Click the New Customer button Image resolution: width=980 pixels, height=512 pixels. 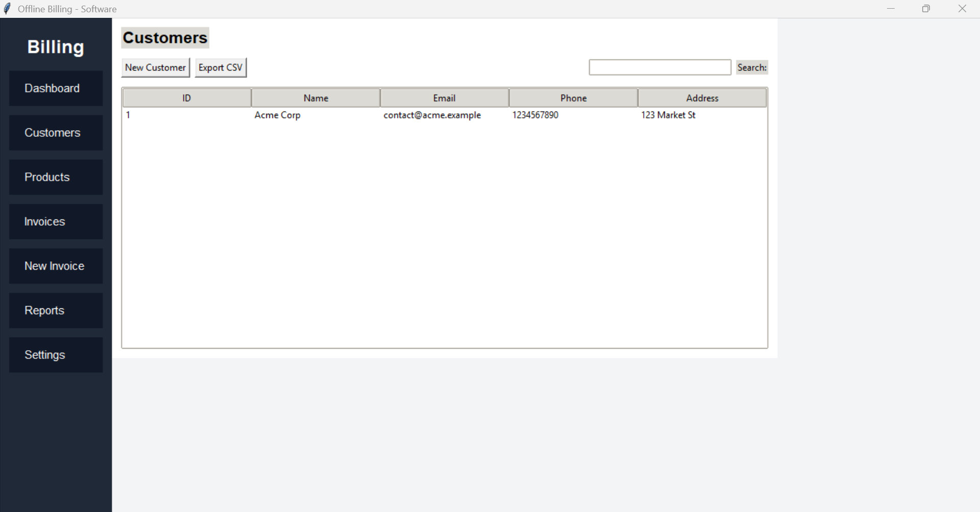(x=155, y=67)
